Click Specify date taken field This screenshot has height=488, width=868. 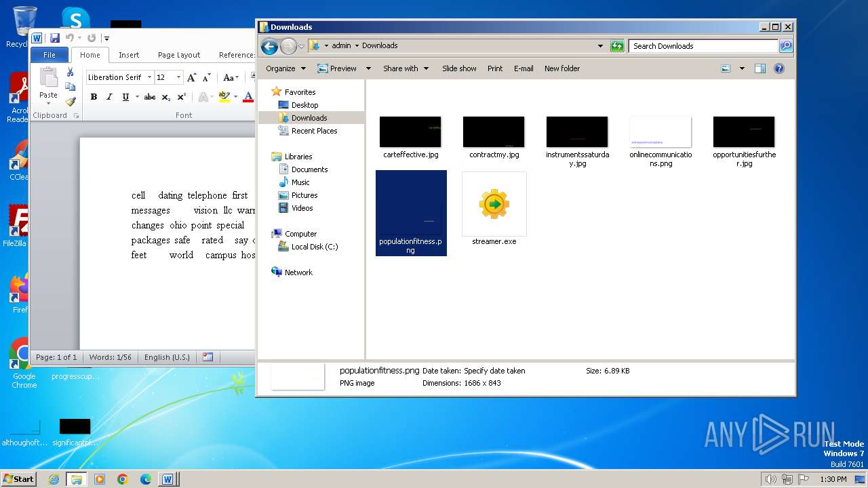pos(494,371)
